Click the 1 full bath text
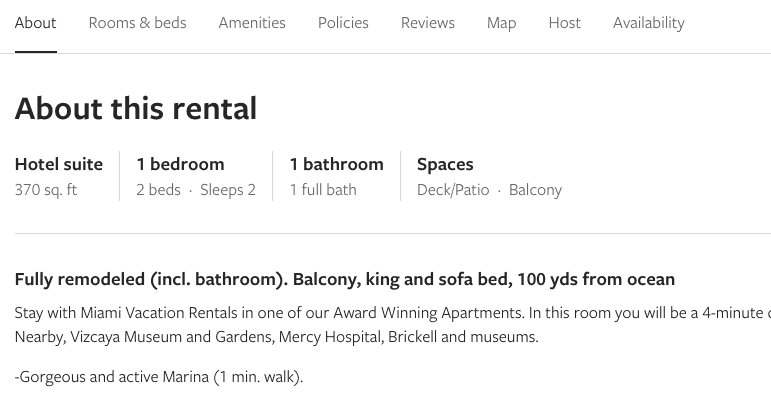The width and height of the screenshot is (771, 396). click(323, 190)
